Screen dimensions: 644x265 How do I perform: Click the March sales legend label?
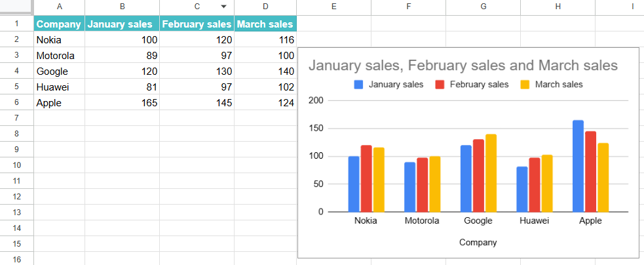[x=559, y=85]
